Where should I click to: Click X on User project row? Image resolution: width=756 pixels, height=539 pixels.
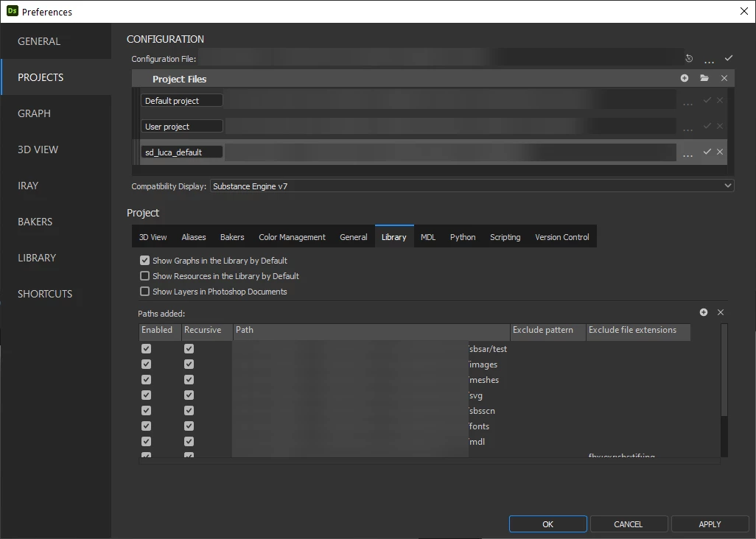720,126
